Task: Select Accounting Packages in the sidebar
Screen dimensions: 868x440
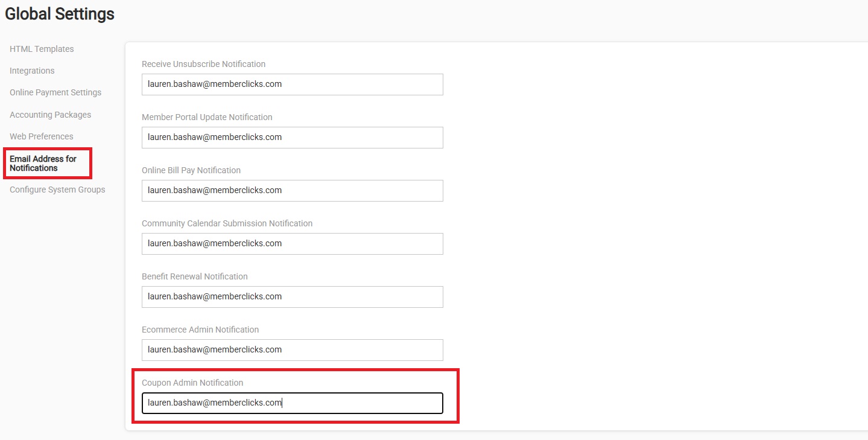Action: pyautogui.click(x=50, y=115)
